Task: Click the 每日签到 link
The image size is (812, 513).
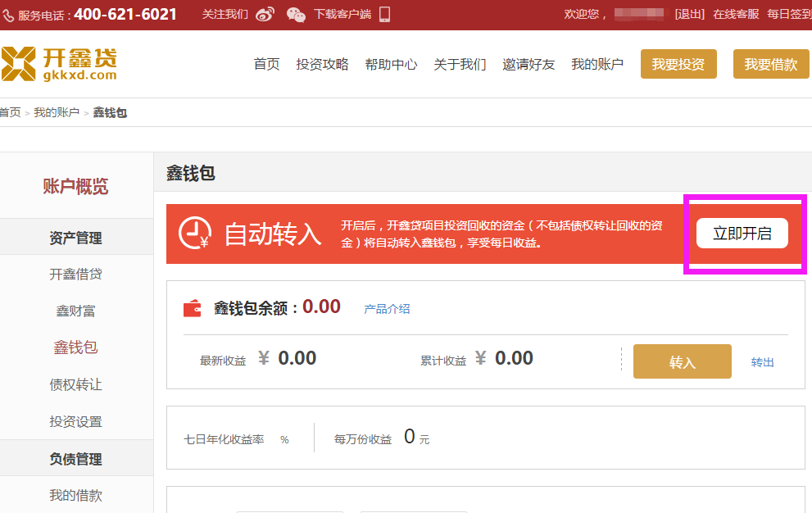Action: click(x=790, y=15)
